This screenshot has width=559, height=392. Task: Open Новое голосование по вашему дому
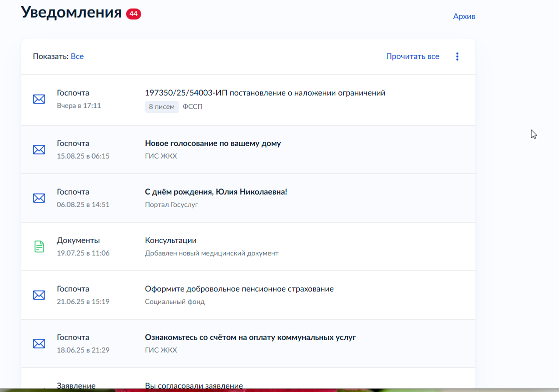click(x=213, y=143)
